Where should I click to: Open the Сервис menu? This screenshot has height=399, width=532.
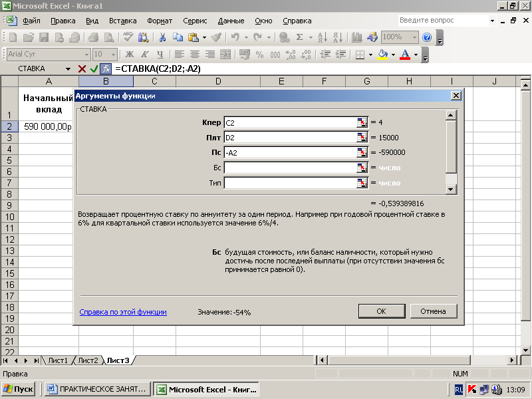(x=195, y=21)
